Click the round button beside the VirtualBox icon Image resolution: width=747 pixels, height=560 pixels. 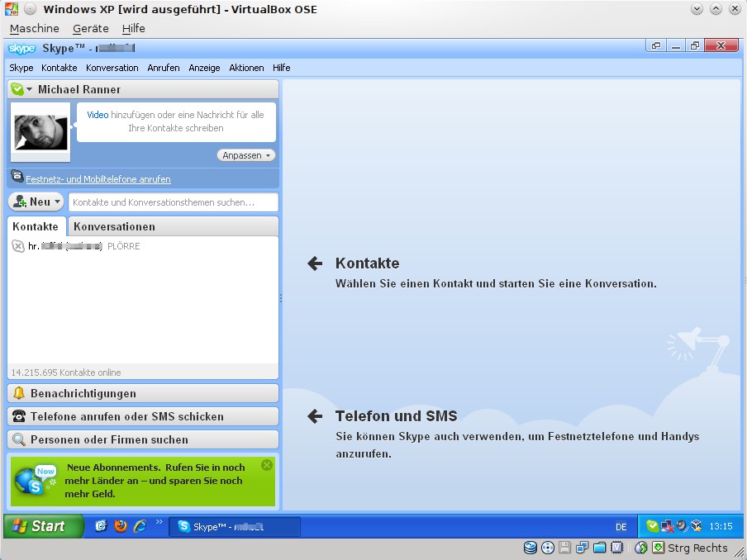pos(30,9)
